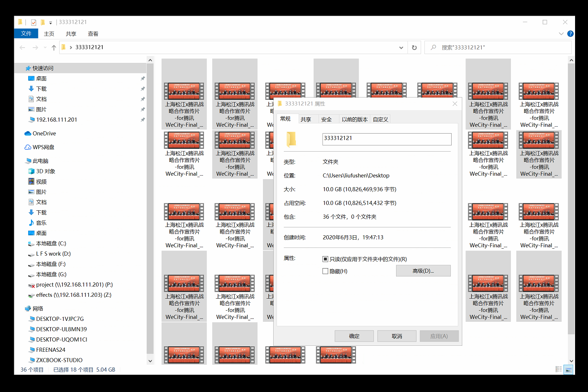Click the Properties icon in quick access toolbar
This screenshot has width=588, height=392.
click(x=34, y=22)
